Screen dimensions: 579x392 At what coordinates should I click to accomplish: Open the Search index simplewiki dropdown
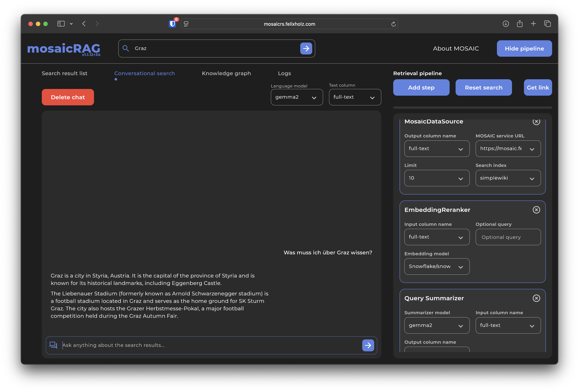[x=508, y=178]
